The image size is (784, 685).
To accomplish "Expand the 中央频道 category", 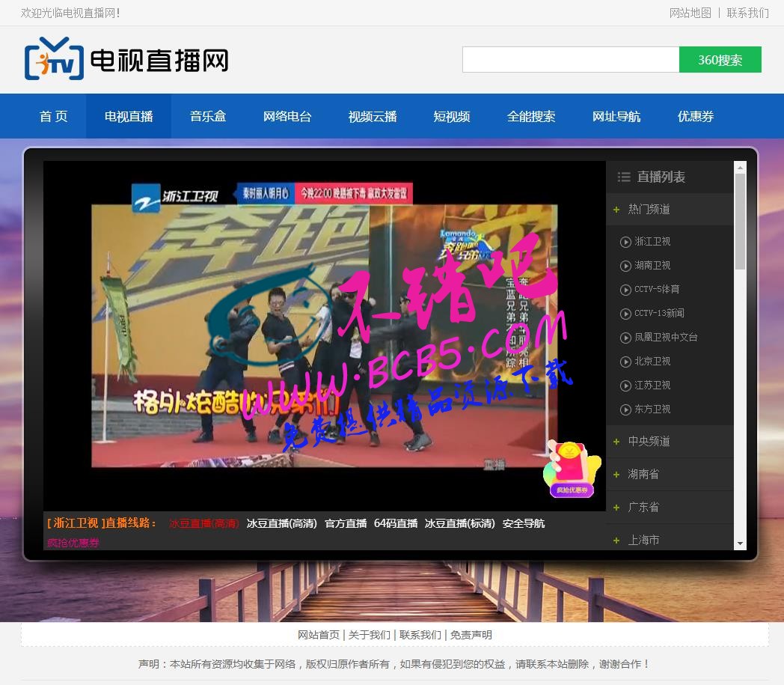I will (x=670, y=442).
